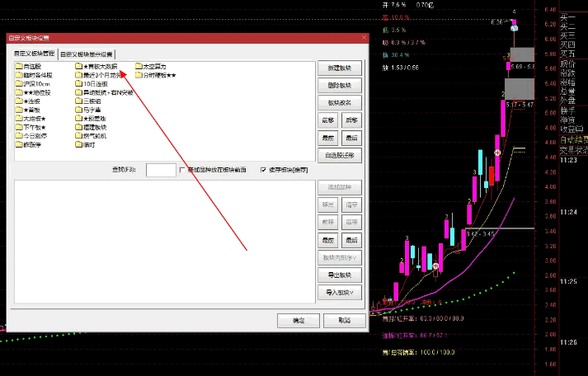Select the 自选股 folder icon
The image size is (588, 376).
point(19,66)
